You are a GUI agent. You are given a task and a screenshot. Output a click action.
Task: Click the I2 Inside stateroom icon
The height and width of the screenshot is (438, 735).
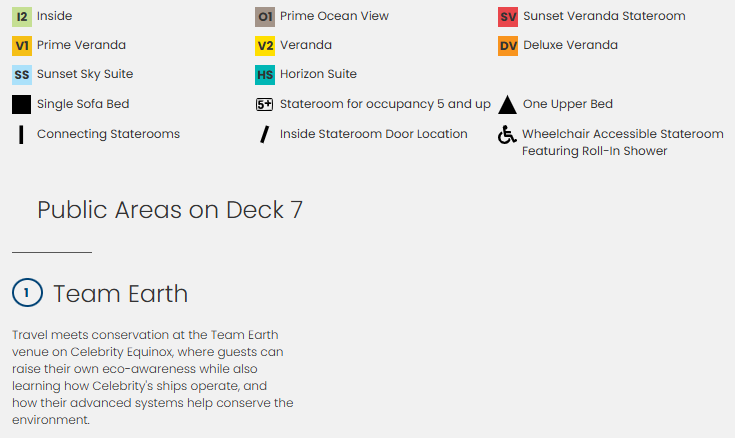(22, 16)
